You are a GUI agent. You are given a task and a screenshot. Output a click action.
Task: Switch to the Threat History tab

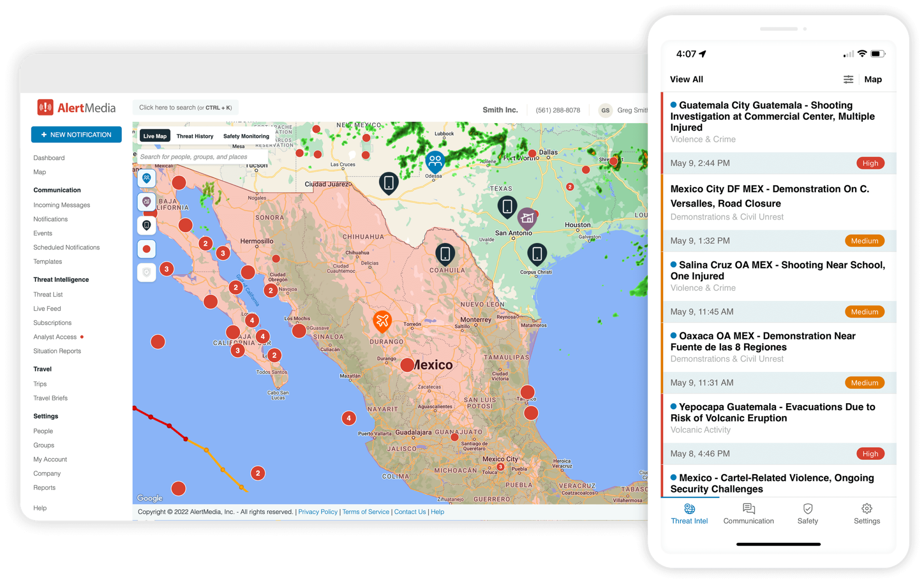(x=195, y=136)
